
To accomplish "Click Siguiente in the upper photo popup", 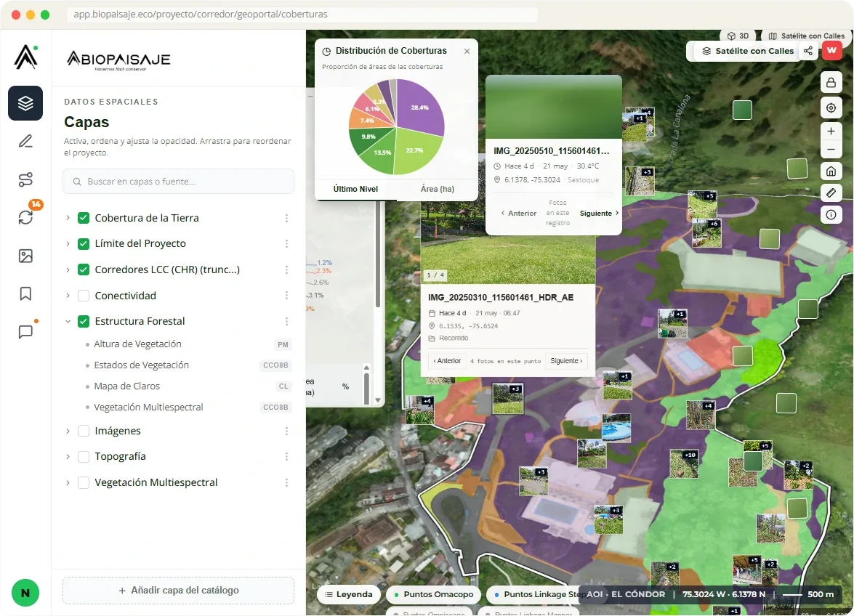I will tap(599, 214).
